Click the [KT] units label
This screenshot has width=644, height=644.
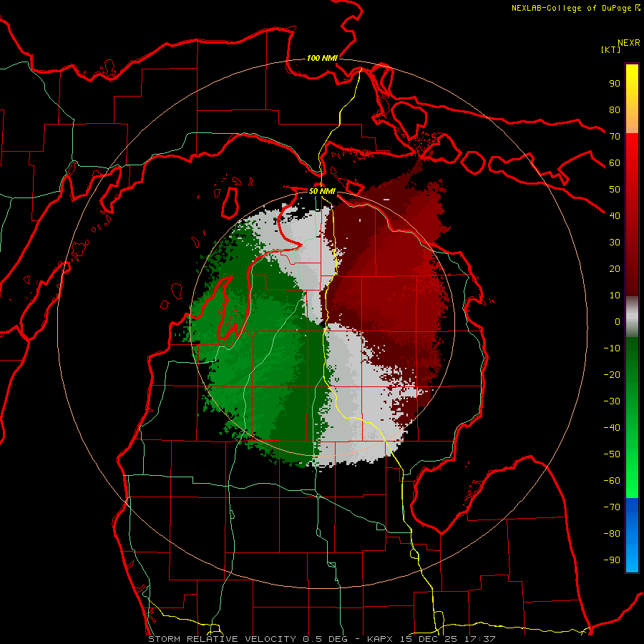(610, 49)
